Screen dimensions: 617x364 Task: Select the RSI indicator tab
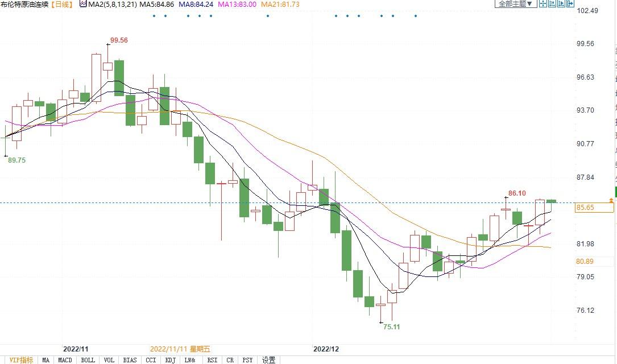(212, 359)
